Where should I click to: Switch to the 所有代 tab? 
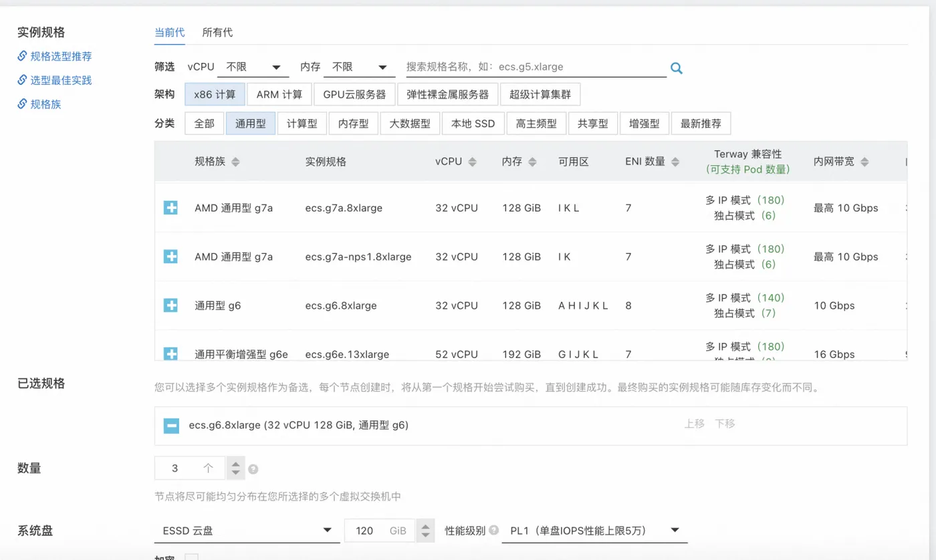coord(217,32)
